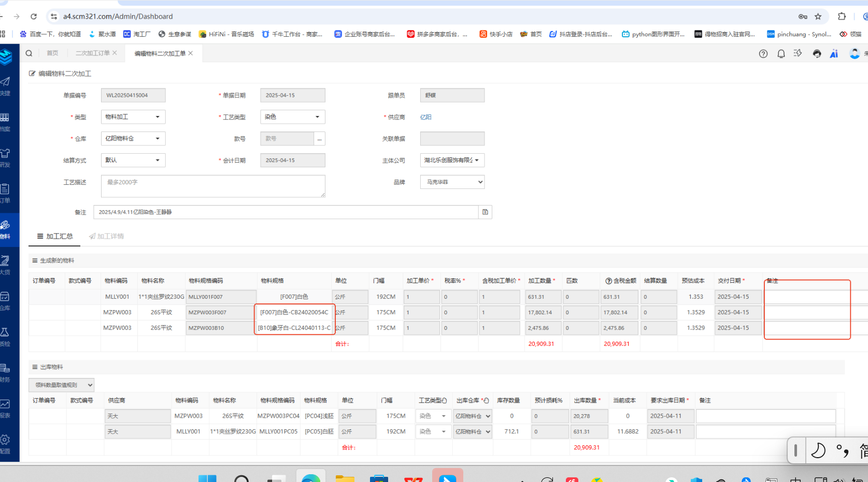Expand the 类型 dropdown showing 物料加工

click(133, 117)
